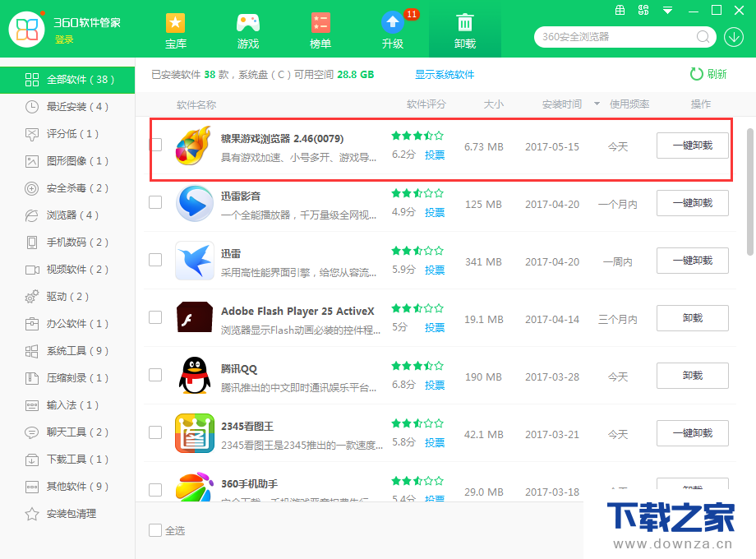Click the 登录 login link
756x559 pixels.
pyautogui.click(x=64, y=40)
